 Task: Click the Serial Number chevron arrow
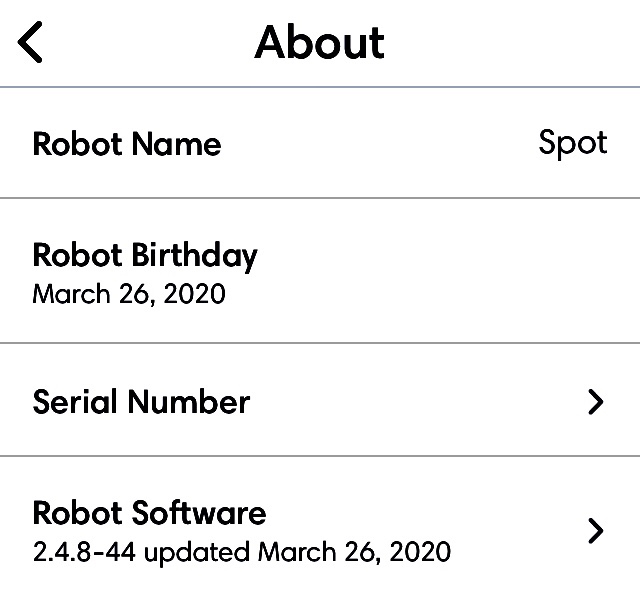tap(596, 402)
